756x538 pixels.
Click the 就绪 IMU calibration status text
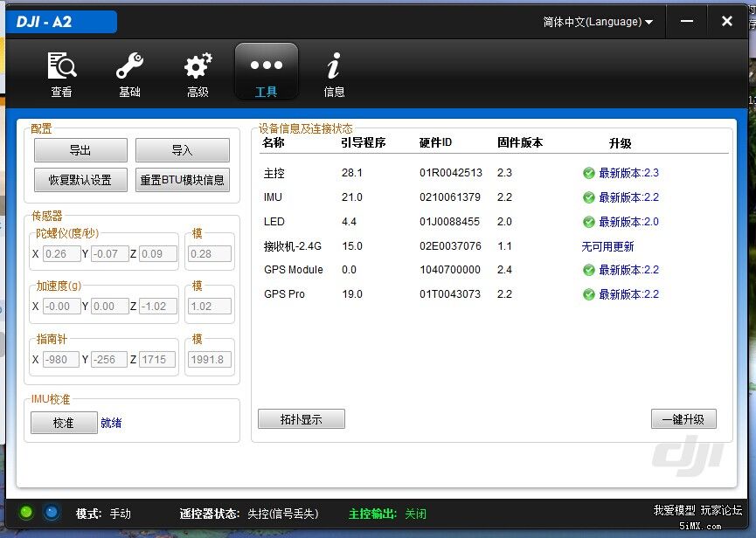click(111, 423)
